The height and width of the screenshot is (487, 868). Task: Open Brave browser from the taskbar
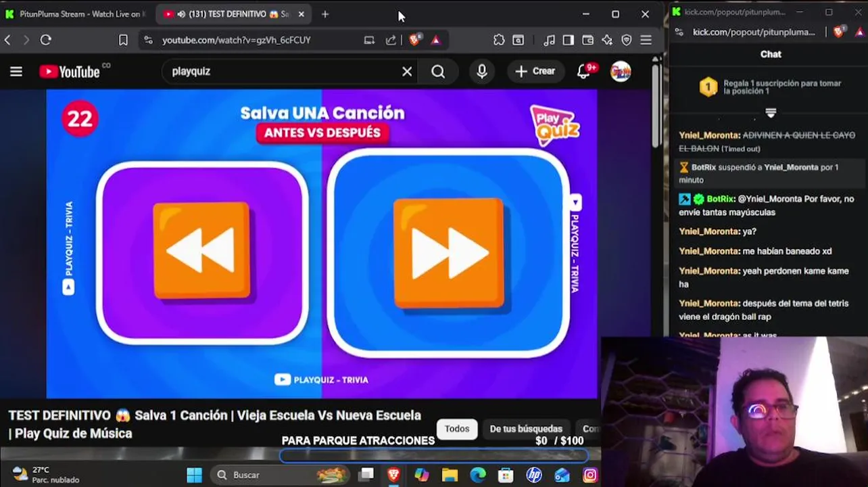[393, 475]
